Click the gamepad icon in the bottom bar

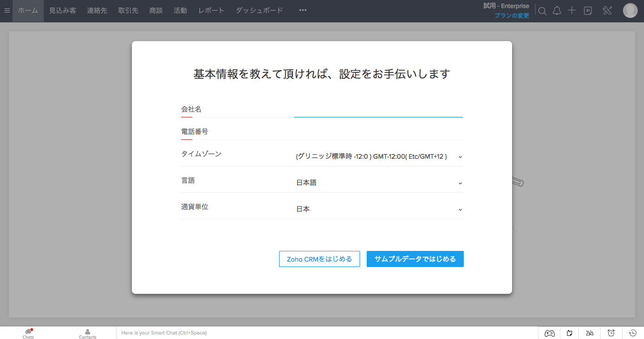coord(549,333)
